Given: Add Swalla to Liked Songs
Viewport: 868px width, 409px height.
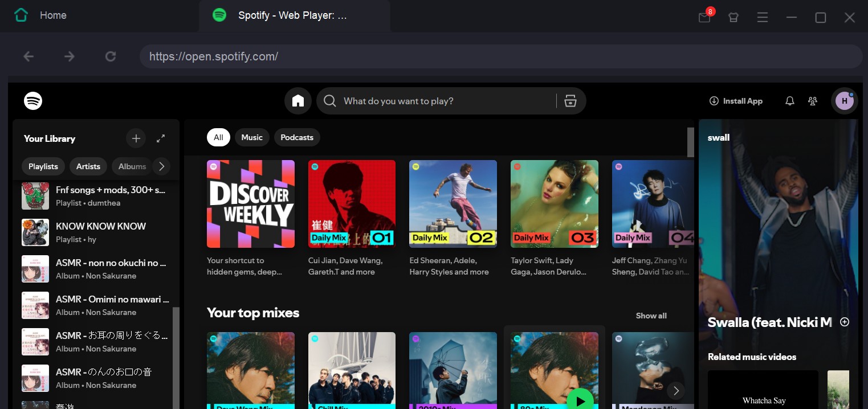Looking at the screenshot, I should (x=845, y=322).
